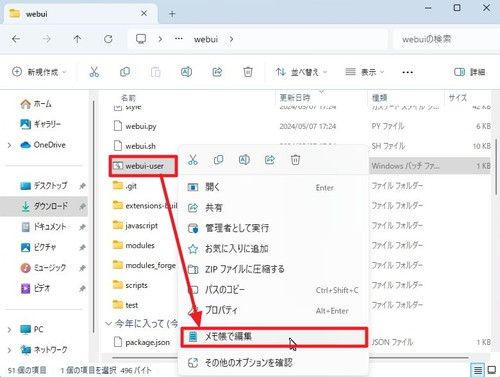The image size is (500, 377).
Task: Open the three-dot more options toolbar menu
Action: click(407, 72)
